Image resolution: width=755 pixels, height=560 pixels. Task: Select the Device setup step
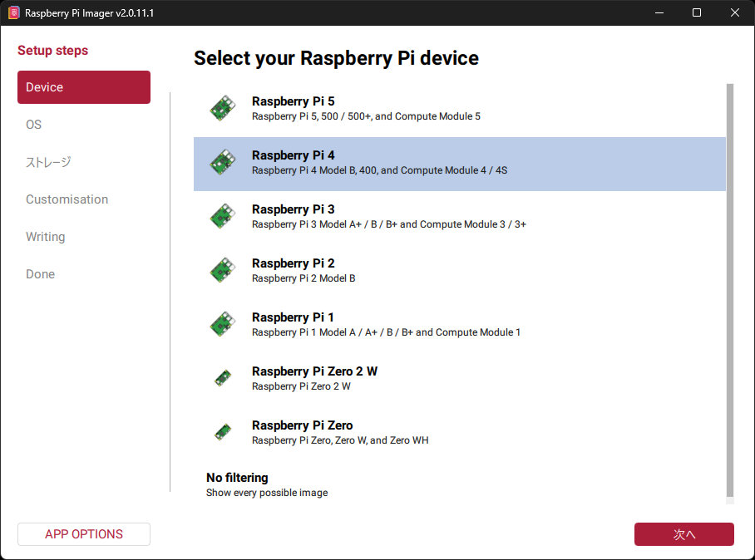pos(84,87)
